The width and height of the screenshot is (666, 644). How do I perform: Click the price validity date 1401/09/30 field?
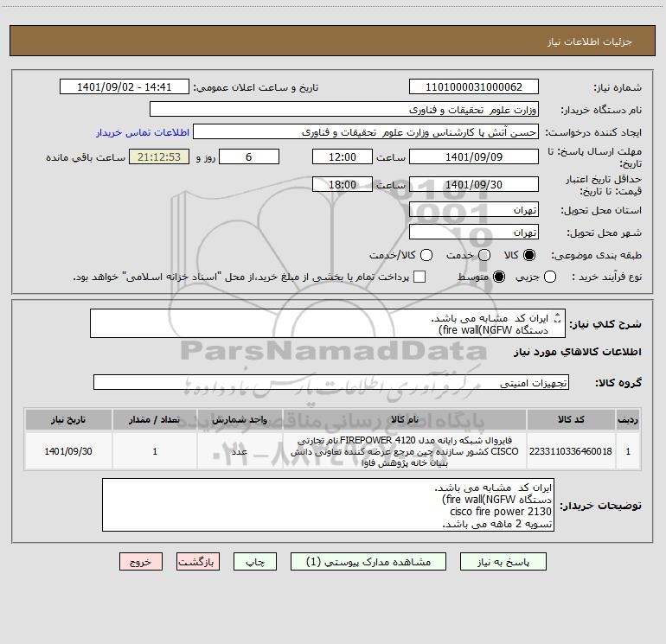coord(474,184)
